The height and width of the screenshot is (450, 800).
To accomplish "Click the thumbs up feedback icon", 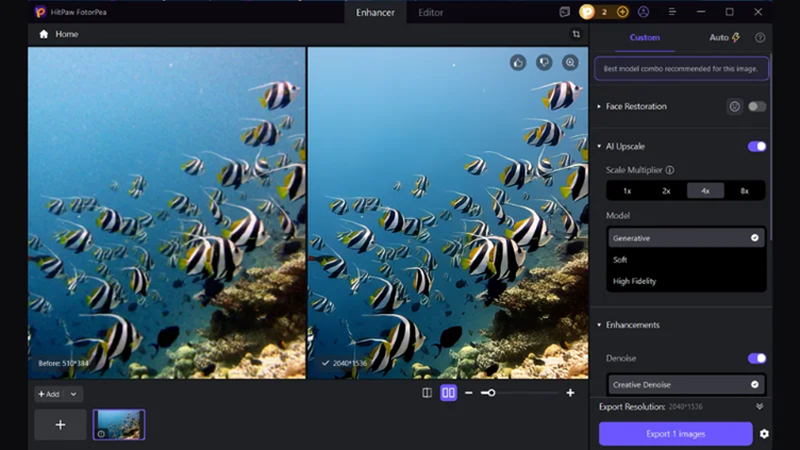I will pyautogui.click(x=518, y=63).
